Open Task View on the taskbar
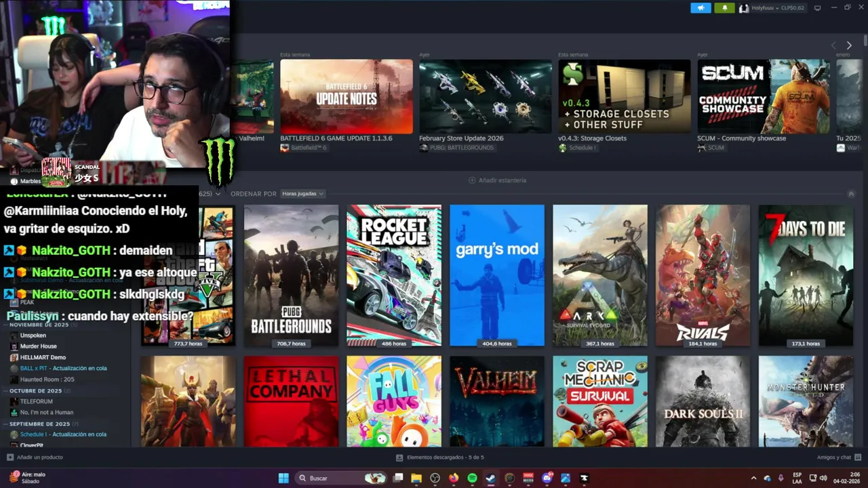 (398, 478)
